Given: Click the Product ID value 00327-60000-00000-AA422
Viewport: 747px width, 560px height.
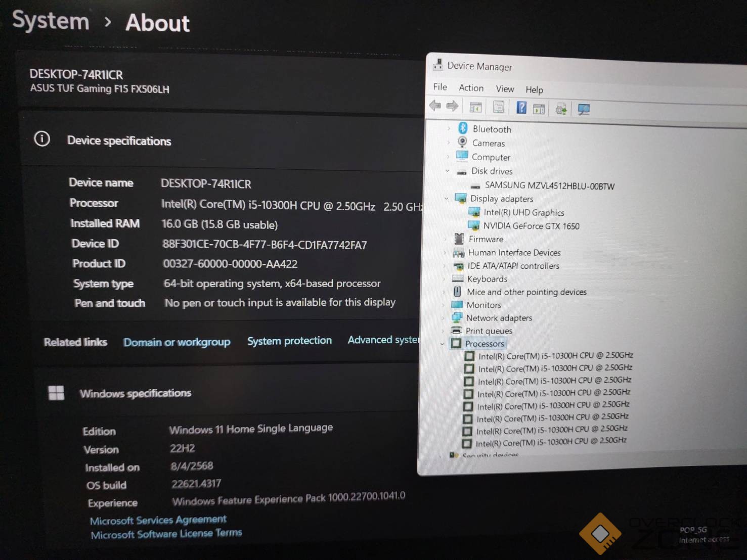Looking at the screenshot, I should (x=230, y=264).
